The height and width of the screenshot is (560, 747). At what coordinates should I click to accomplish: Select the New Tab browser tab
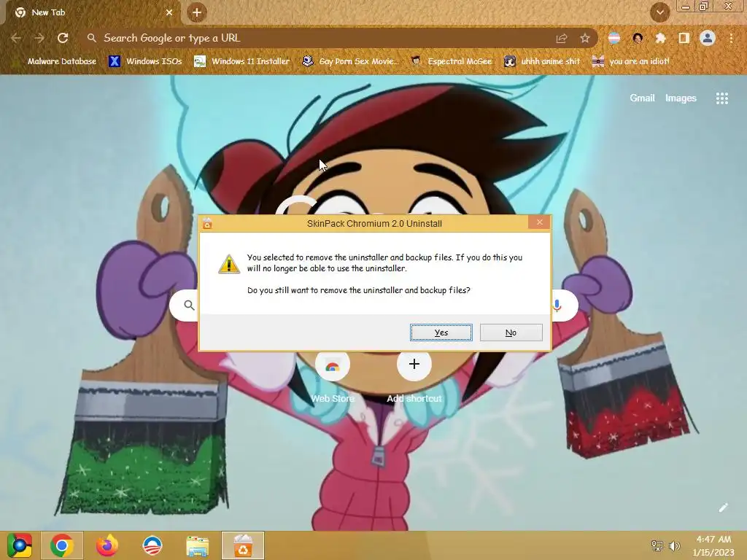[90, 12]
